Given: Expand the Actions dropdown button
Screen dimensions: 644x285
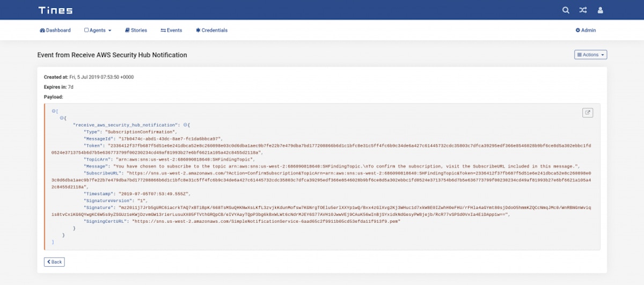Looking at the screenshot, I should click(590, 55).
